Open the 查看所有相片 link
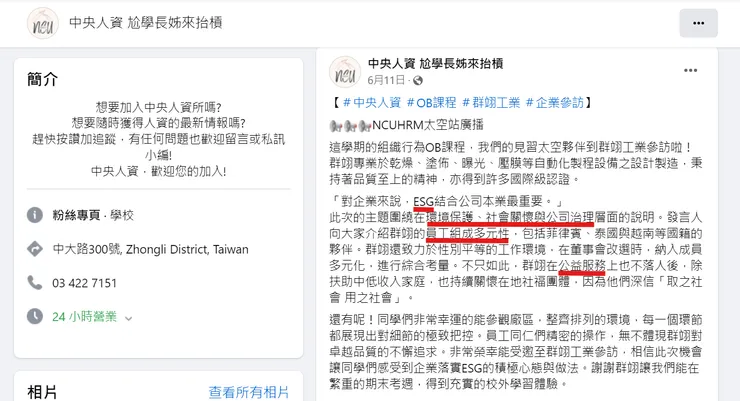Screen dimensions: 740x401 [x=249, y=392]
